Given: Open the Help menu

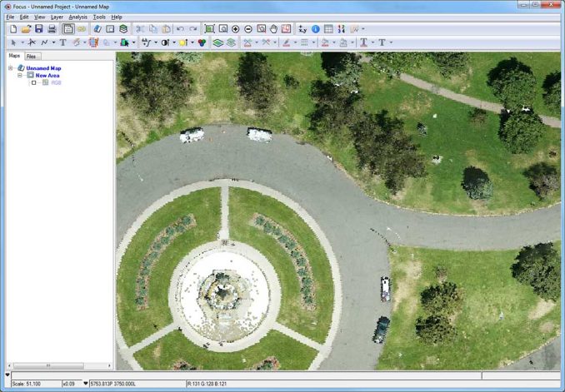Looking at the screenshot, I should point(117,17).
